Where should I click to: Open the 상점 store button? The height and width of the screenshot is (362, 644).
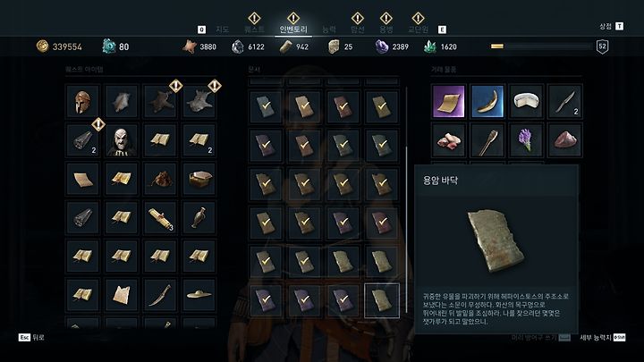611,26
